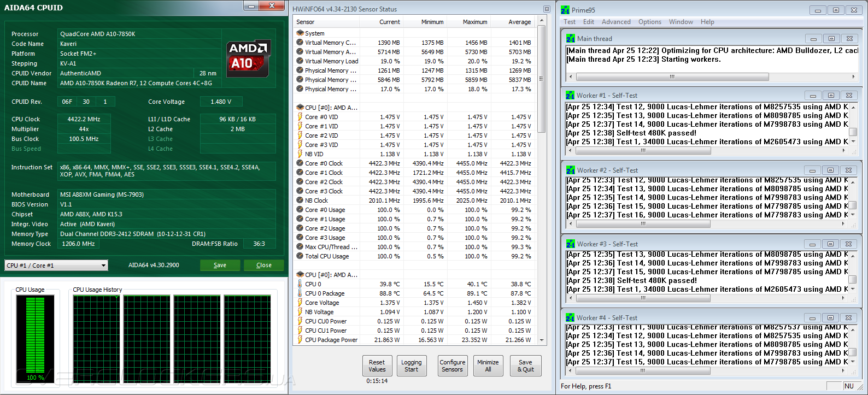Screen dimensions: 868x395
Task: Click the HWiNFO64 sensor list scroll-up arrow
Action: (x=542, y=21)
